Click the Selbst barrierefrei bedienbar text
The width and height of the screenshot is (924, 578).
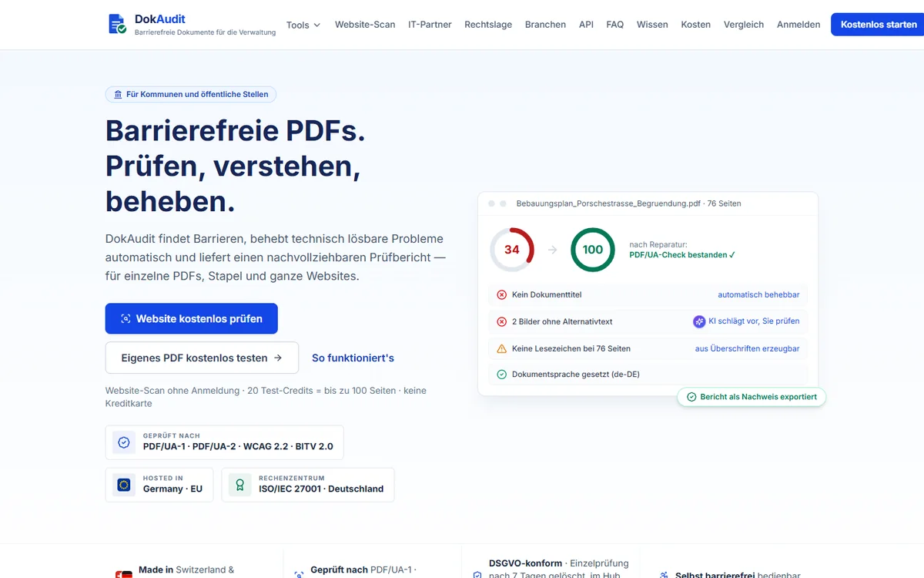(x=738, y=575)
